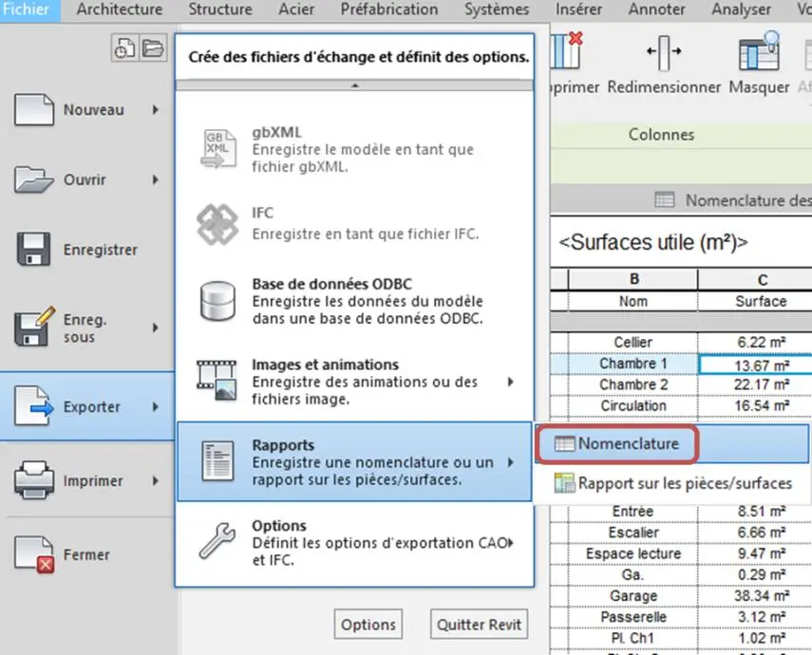Image resolution: width=812 pixels, height=655 pixels.
Task: Open the Architecture ribbon tab
Action: point(120,9)
